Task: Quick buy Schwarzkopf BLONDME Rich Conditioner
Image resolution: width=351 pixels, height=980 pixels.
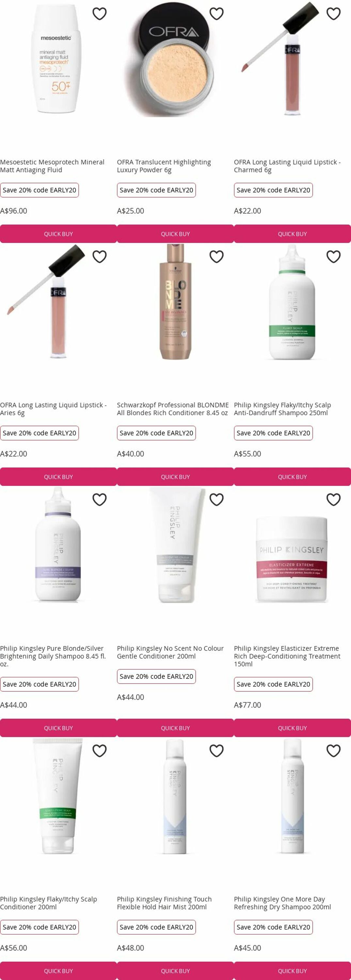Action: [175, 477]
